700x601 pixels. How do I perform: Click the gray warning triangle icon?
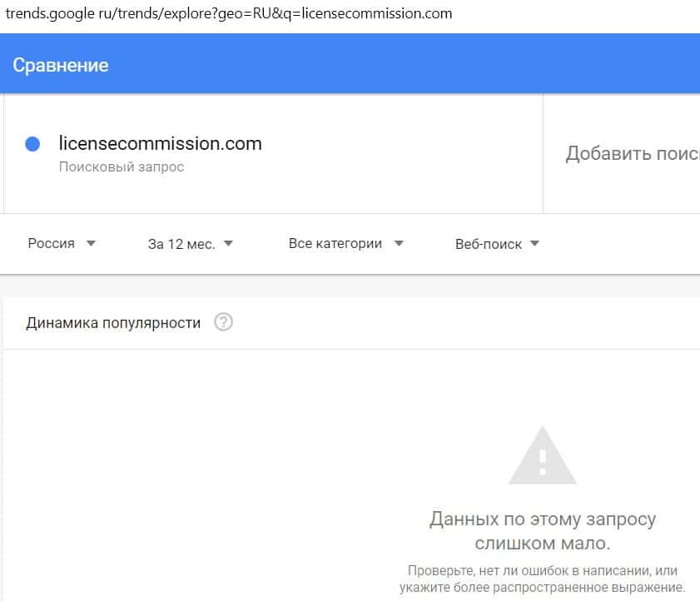(542, 456)
